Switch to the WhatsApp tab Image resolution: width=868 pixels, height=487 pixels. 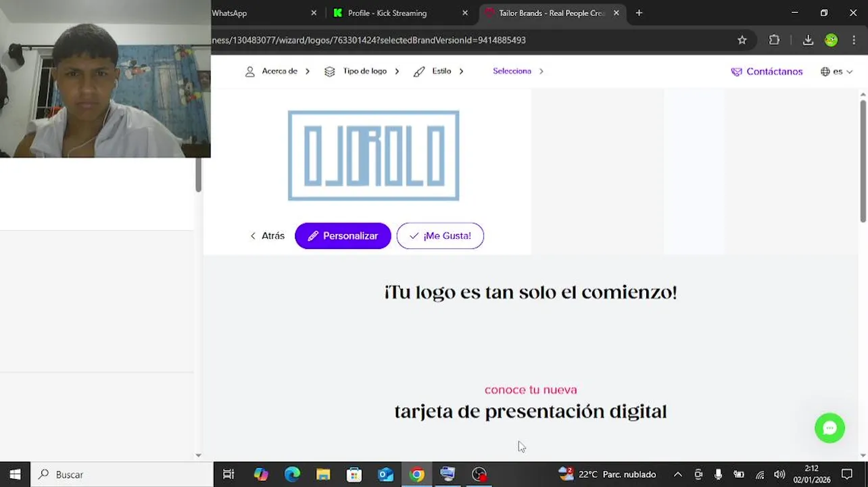pos(260,13)
